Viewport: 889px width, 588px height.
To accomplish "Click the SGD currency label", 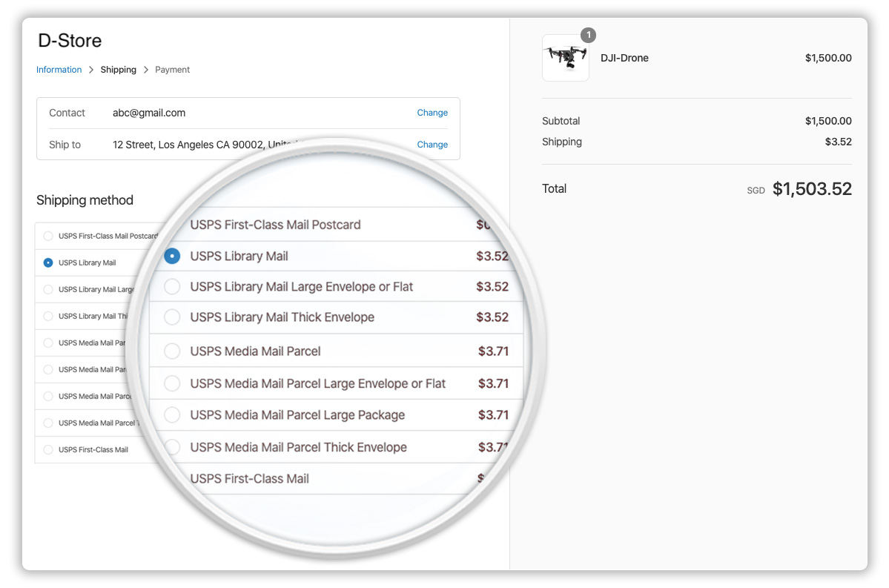I will tap(756, 191).
